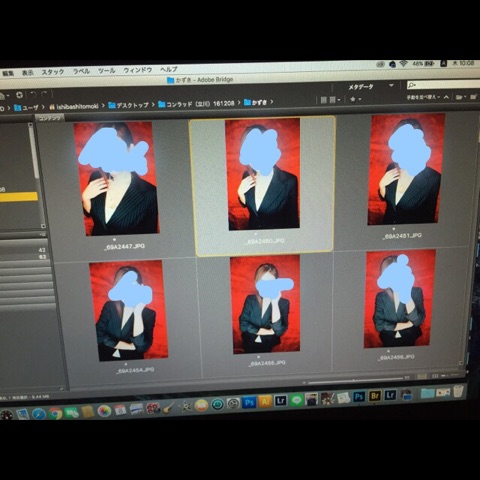
Task: Go to デスクトップ folder in path bar
Action: (128, 105)
